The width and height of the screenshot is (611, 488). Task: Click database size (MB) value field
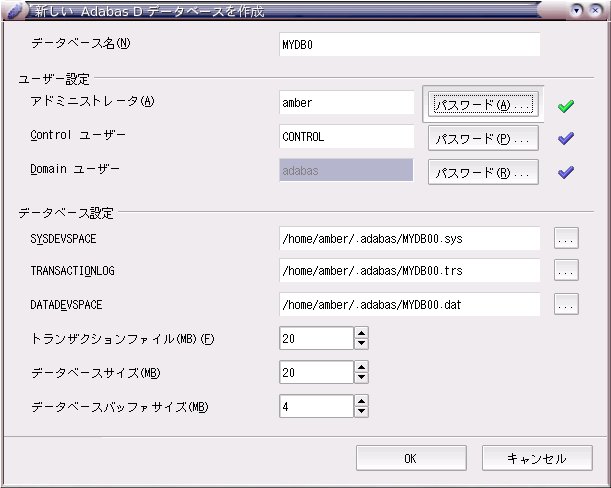316,372
